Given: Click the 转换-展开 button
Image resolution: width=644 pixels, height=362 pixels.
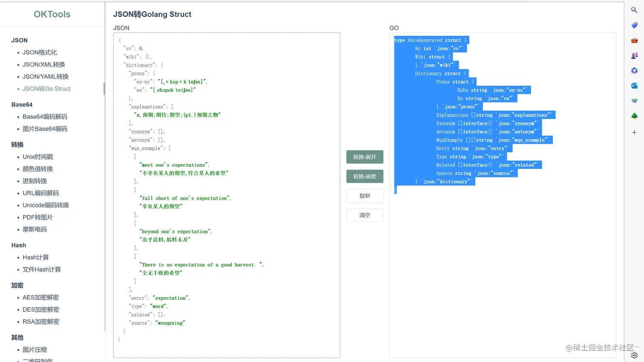Looking at the screenshot, I should point(365,157).
